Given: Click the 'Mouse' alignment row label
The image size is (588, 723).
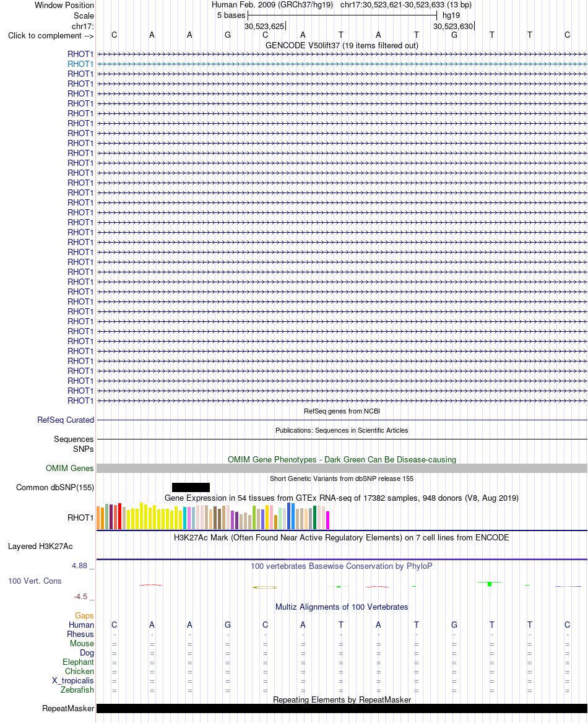Looking at the screenshot, I should coord(82,644).
